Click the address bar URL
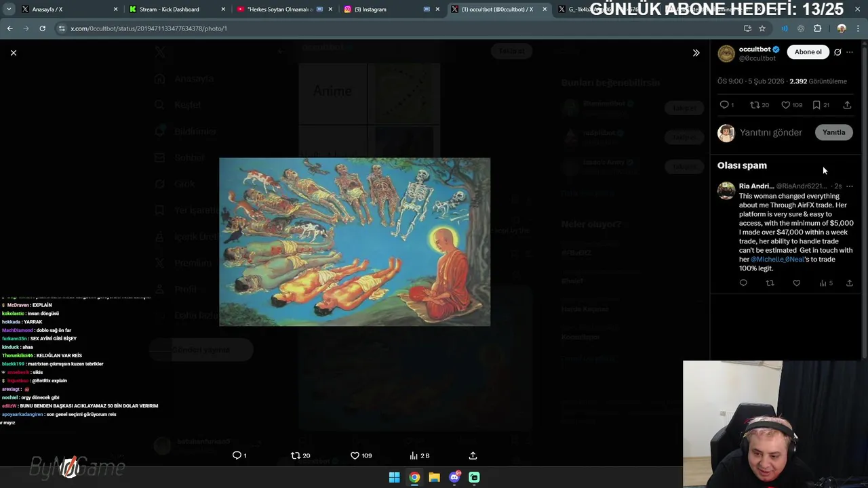868x488 pixels. 149,28
